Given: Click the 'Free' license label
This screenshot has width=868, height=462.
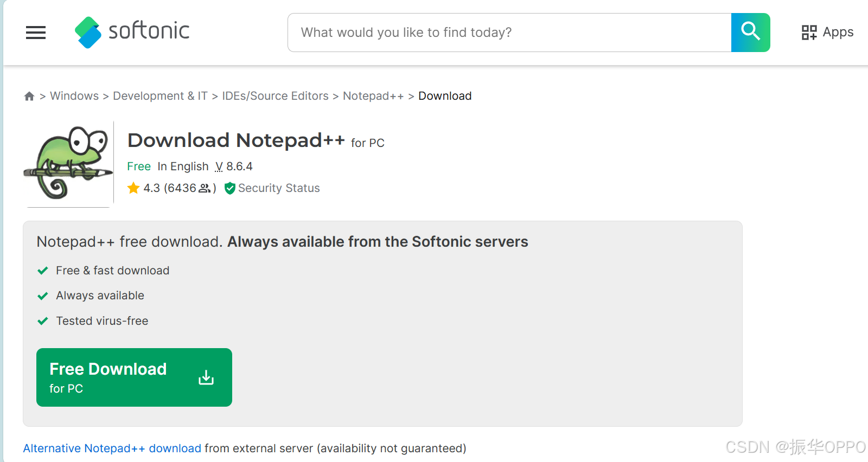Looking at the screenshot, I should pos(139,166).
